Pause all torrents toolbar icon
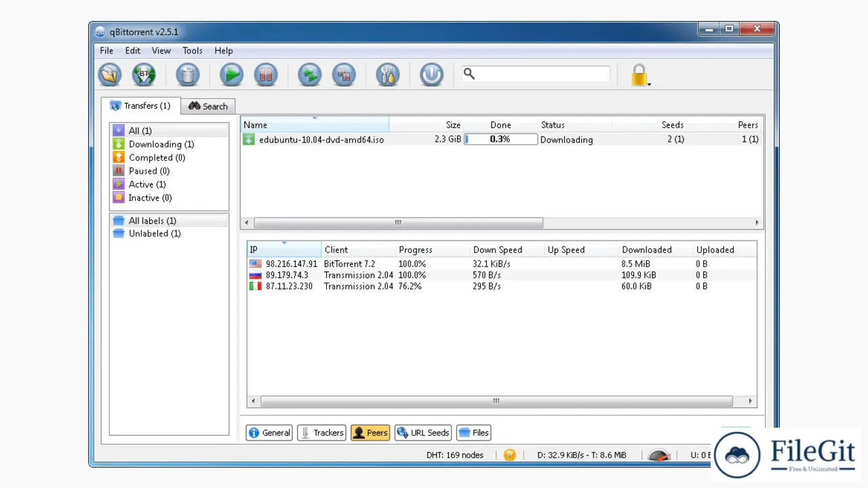868x488 pixels. (x=344, y=75)
